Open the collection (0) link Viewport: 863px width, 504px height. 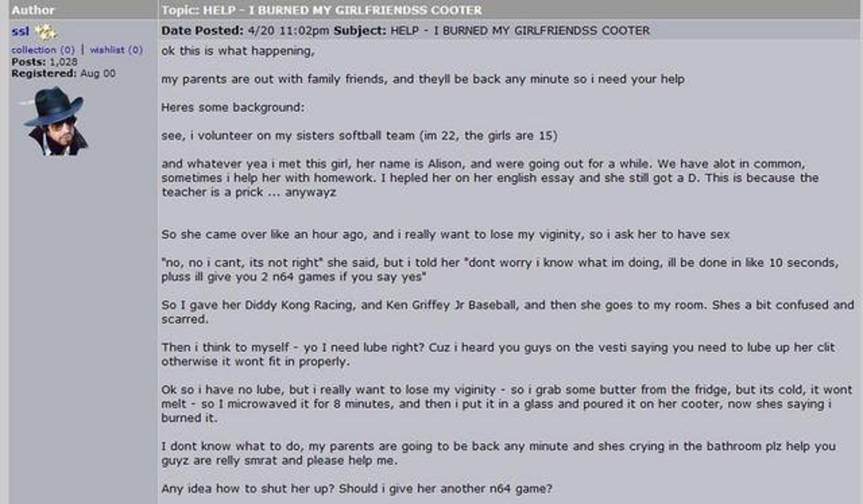click(x=43, y=50)
